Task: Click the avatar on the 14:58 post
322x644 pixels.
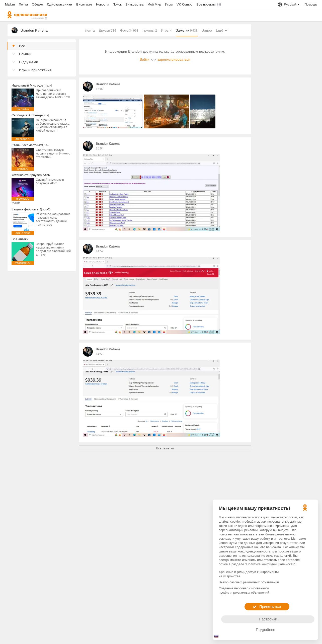Action: click(x=88, y=352)
